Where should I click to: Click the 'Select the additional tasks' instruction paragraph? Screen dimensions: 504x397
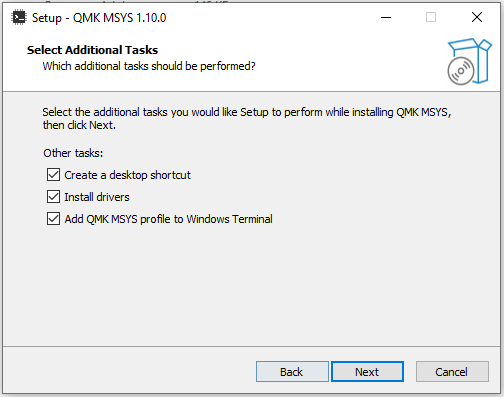(x=247, y=118)
